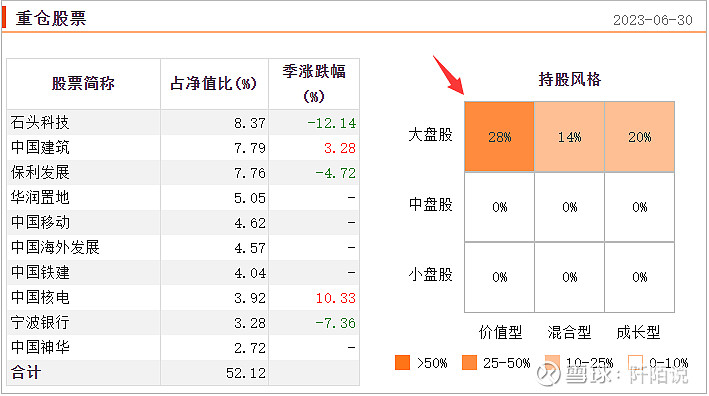Open stock 中国核电
This screenshot has height=396, width=709.
point(40,297)
